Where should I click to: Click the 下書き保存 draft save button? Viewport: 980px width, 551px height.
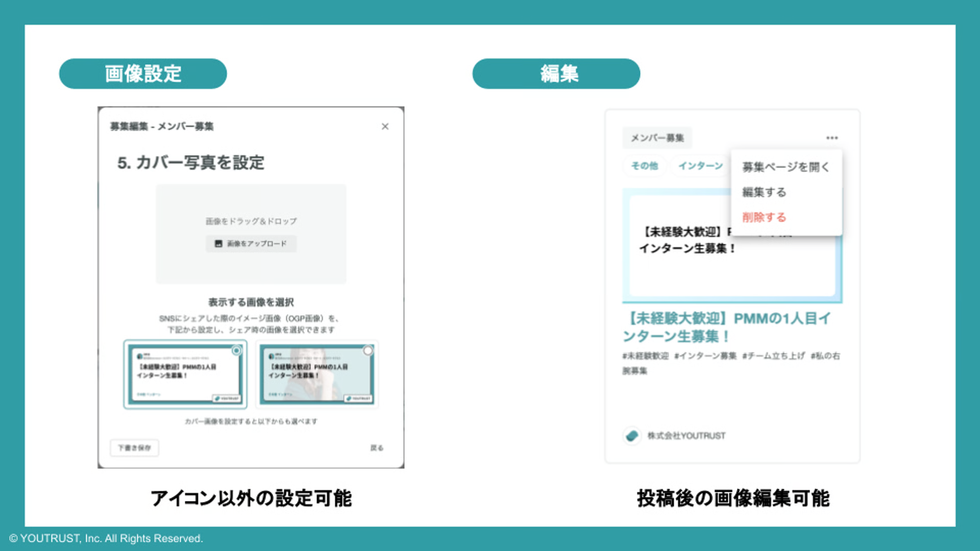134,447
